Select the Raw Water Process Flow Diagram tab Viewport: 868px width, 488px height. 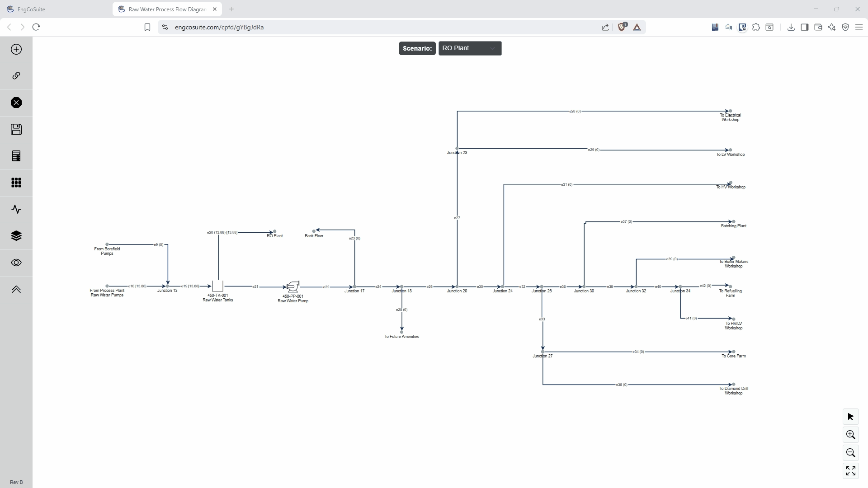pos(167,9)
